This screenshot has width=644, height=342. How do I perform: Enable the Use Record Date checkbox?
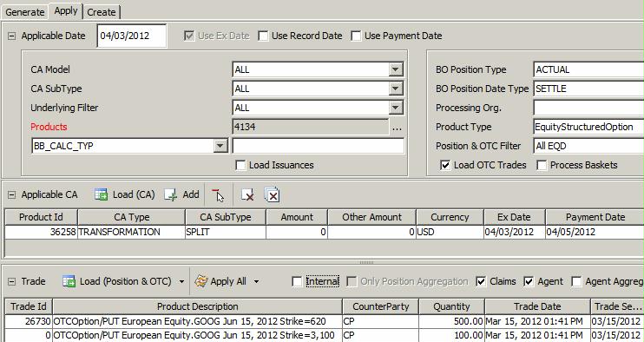(263, 36)
